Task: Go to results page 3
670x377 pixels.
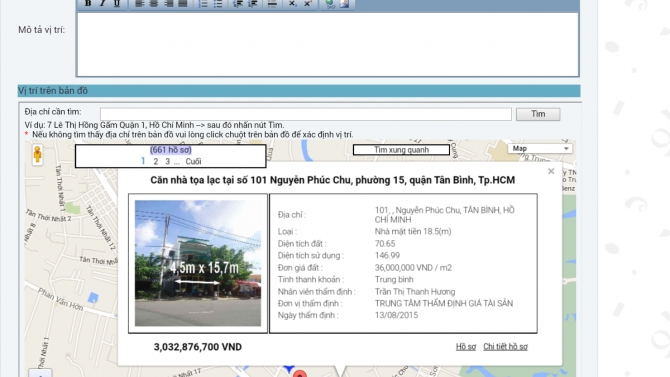Action: point(168,162)
